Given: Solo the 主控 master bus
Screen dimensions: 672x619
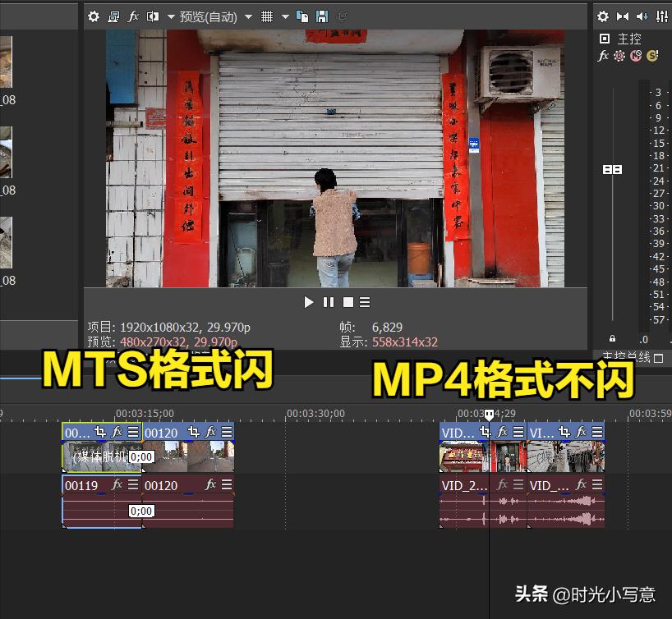Looking at the screenshot, I should (654, 56).
